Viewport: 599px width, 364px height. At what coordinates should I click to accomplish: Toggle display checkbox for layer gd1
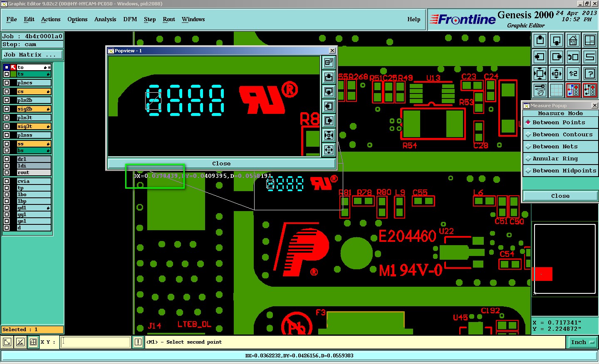click(x=7, y=208)
